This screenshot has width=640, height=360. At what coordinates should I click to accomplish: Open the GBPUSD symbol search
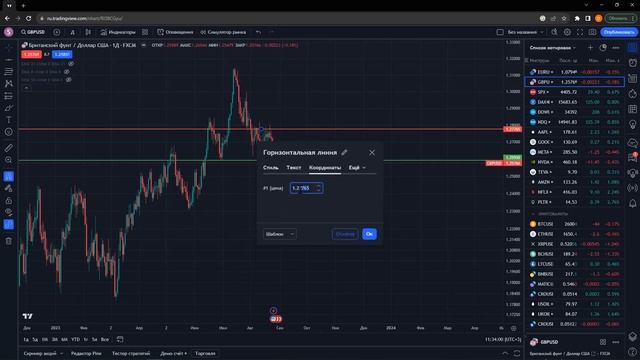coord(33,32)
